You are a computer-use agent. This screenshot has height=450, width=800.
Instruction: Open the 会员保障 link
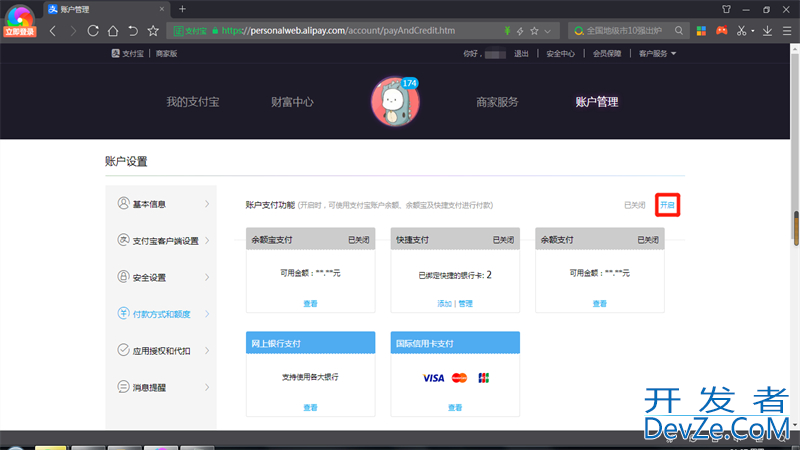[607, 54]
